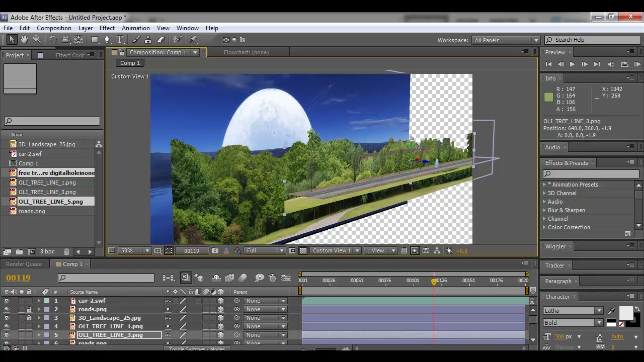Image resolution: width=644 pixels, height=362 pixels.
Task: Click the Search Help input field
Action: coord(592,40)
